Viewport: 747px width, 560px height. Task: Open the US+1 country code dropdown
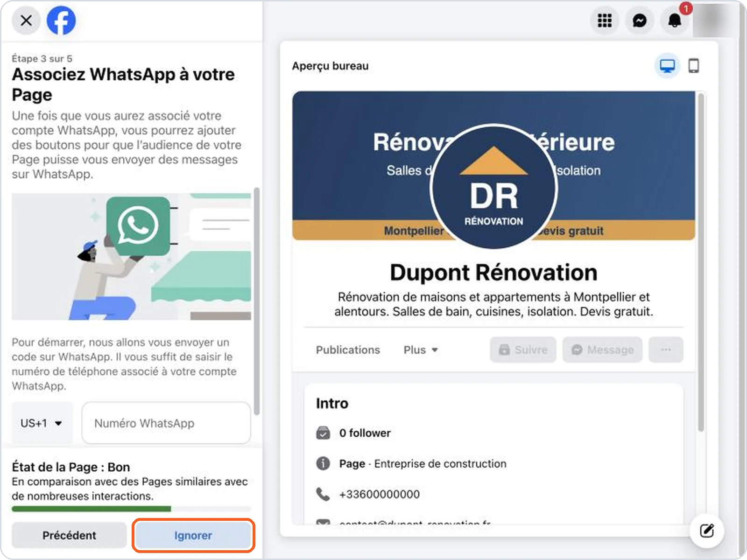coord(42,423)
